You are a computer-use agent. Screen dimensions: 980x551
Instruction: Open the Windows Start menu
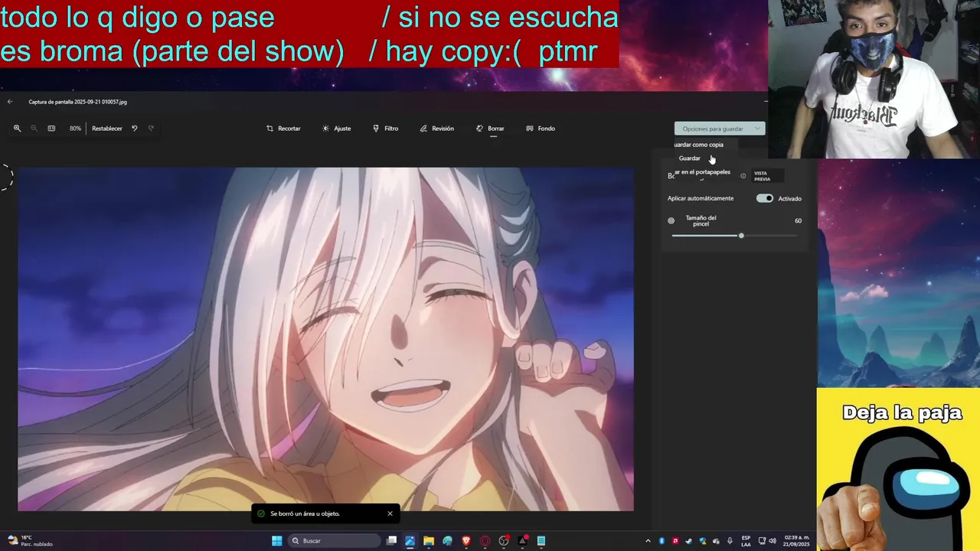pyautogui.click(x=276, y=541)
